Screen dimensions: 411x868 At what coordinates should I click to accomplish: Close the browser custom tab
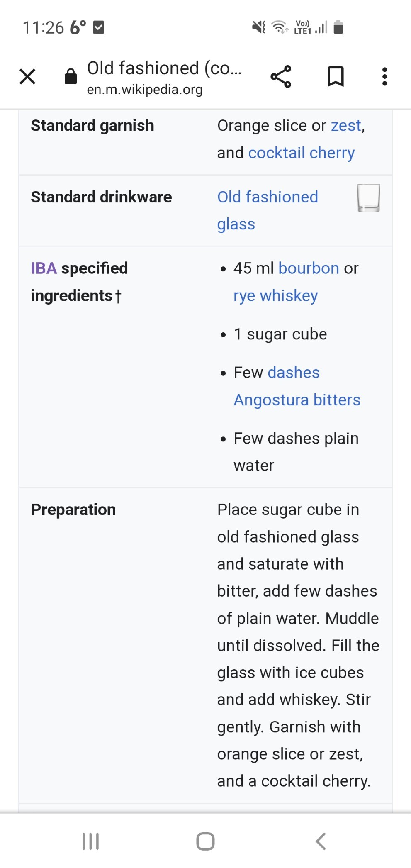pos(27,77)
